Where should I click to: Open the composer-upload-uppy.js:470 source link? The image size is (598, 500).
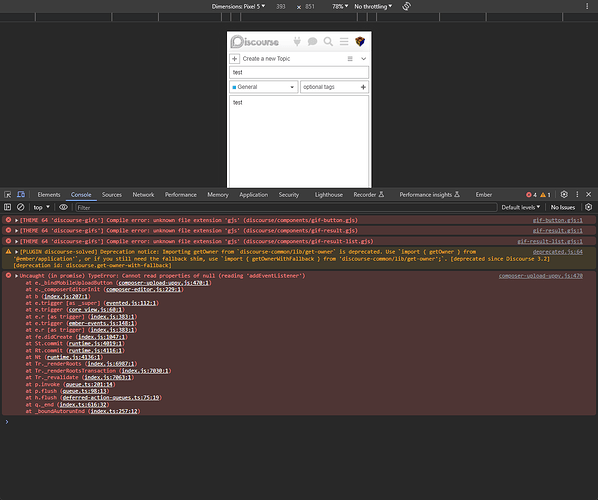pos(541,276)
